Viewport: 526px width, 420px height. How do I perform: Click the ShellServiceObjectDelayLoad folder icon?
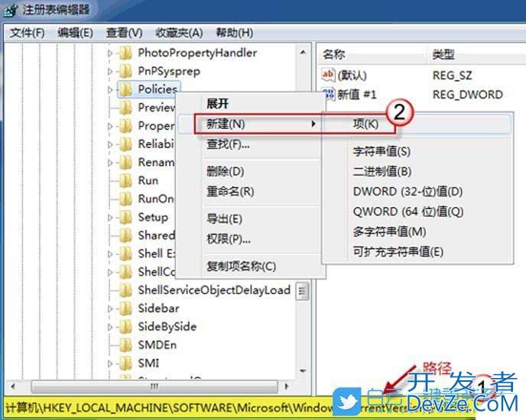pos(126,290)
